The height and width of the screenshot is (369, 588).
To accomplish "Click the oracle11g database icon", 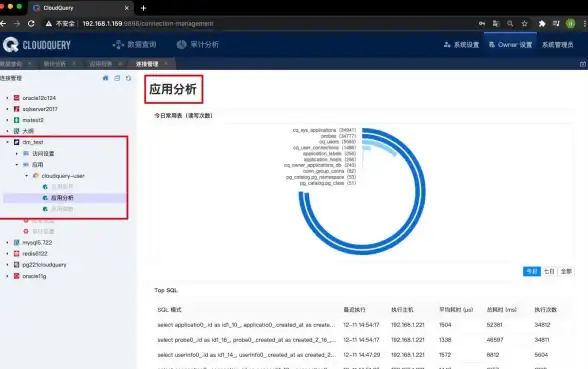I will 16,276.
